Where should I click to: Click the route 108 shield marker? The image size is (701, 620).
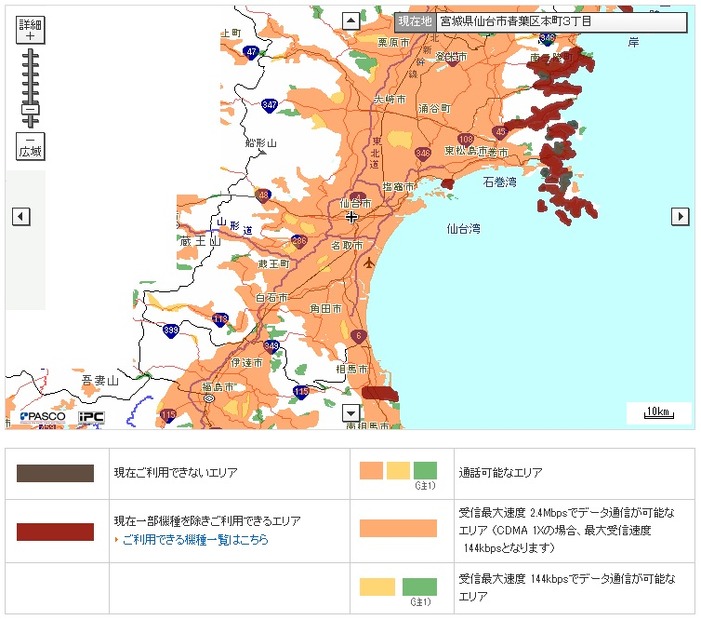[465, 139]
